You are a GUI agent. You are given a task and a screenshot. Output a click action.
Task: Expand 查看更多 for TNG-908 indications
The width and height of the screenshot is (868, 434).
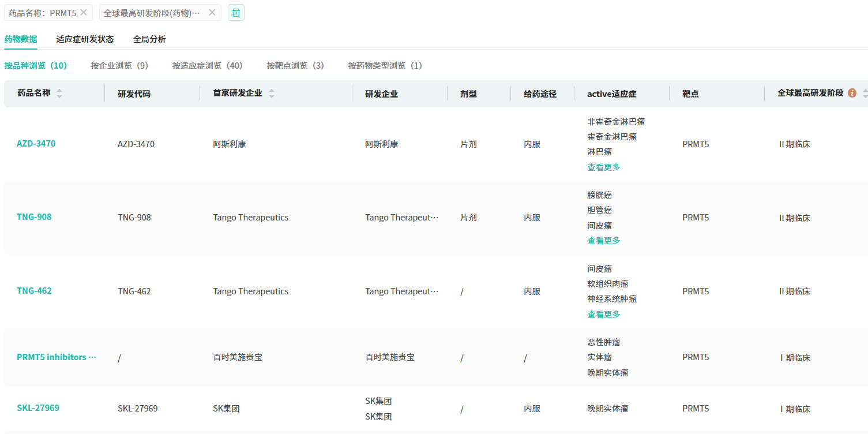[604, 241]
